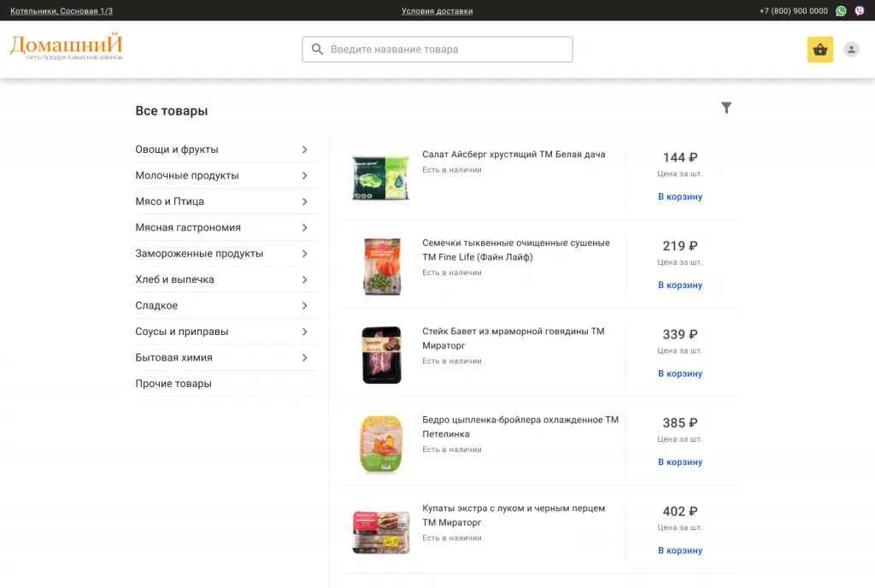The height and width of the screenshot is (588, 875).
Task: Open the shopping basket icon
Action: (x=819, y=50)
